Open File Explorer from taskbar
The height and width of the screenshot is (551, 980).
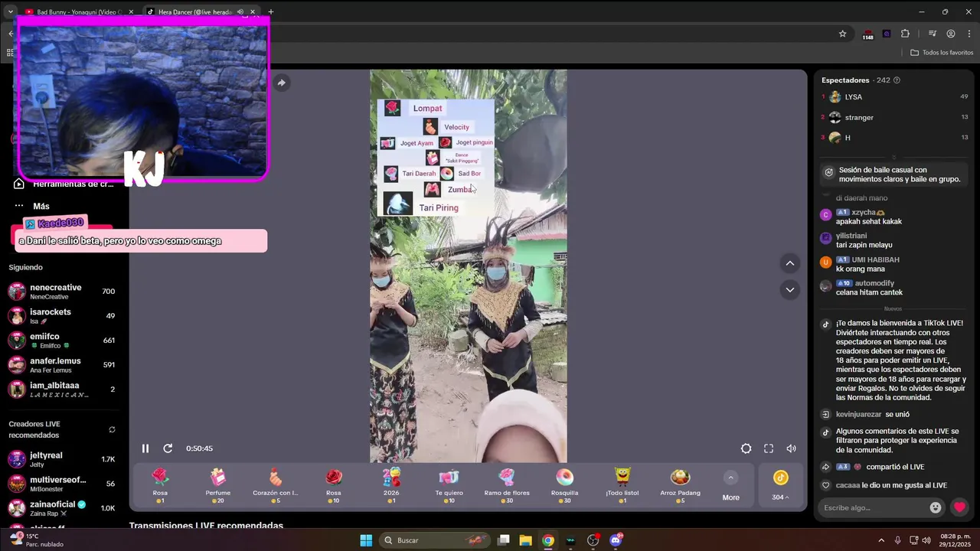coord(526,540)
